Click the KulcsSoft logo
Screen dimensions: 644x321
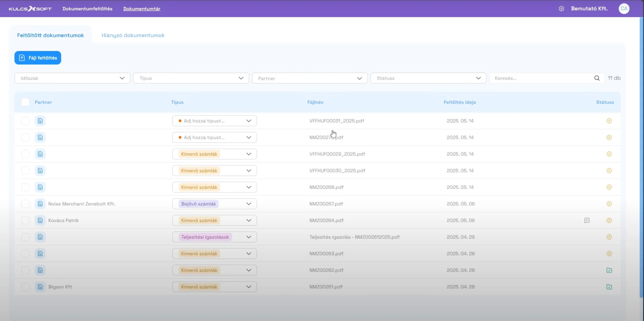(30, 9)
